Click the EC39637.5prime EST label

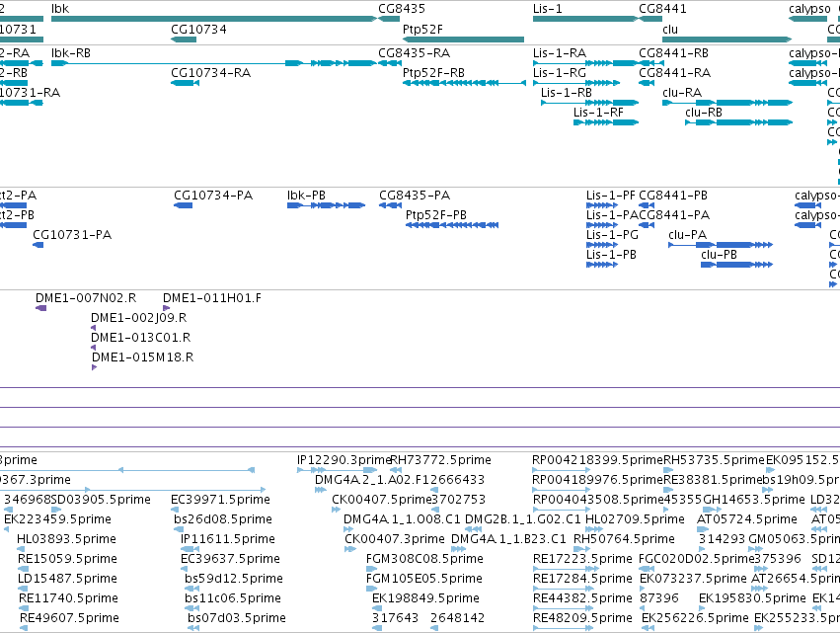[230, 559]
